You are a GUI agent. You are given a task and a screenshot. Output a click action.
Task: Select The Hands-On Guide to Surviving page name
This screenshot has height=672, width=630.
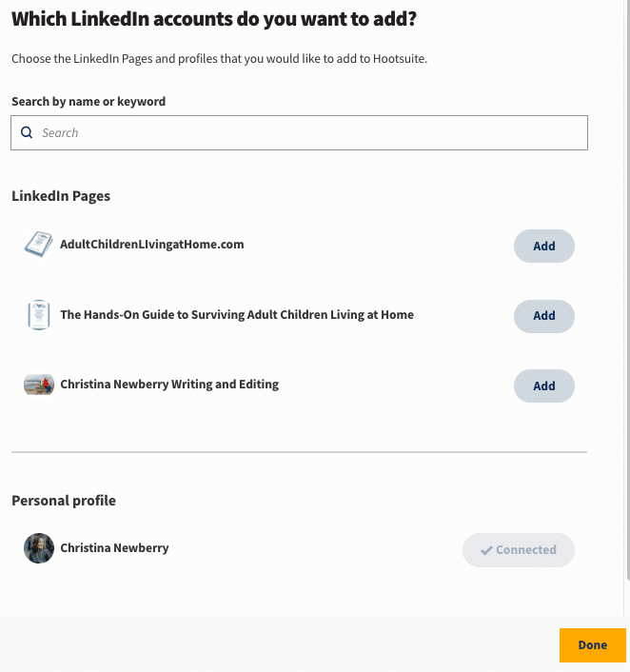237,314
